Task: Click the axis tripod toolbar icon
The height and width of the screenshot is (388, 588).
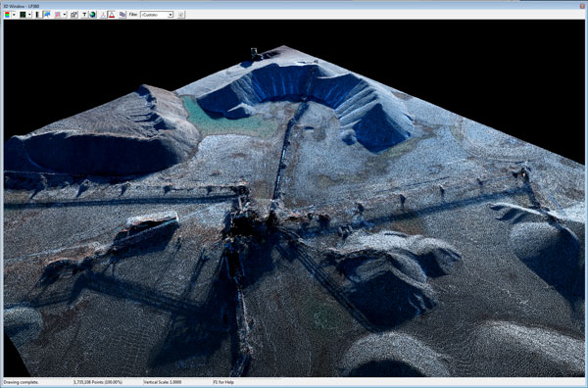Action: [103, 15]
